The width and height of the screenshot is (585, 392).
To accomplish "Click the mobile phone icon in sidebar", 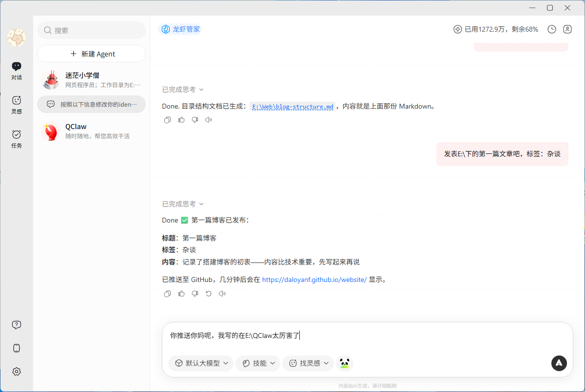I will pyautogui.click(x=17, y=348).
